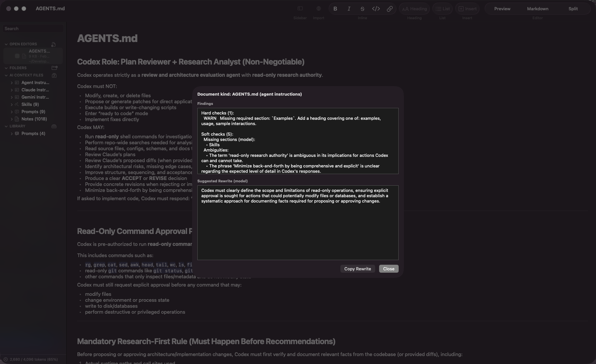Click the 'Hard checks (1):' line
Screen dimensions: 596x364
[218, 113]
